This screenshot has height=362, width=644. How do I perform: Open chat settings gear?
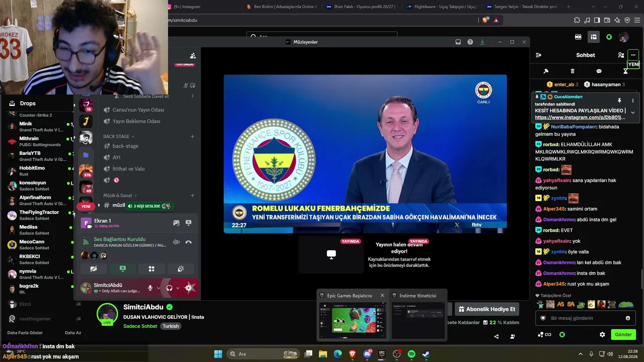point(602,334)
